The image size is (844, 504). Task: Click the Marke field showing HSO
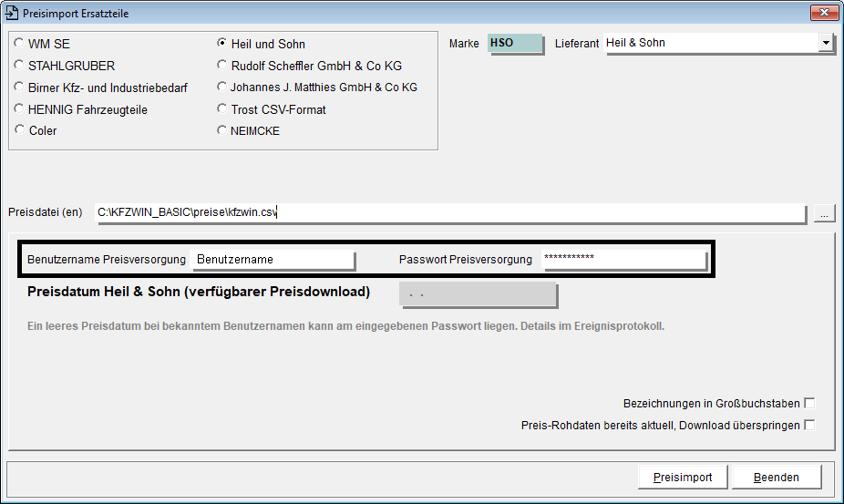click(x=515, y=43)
